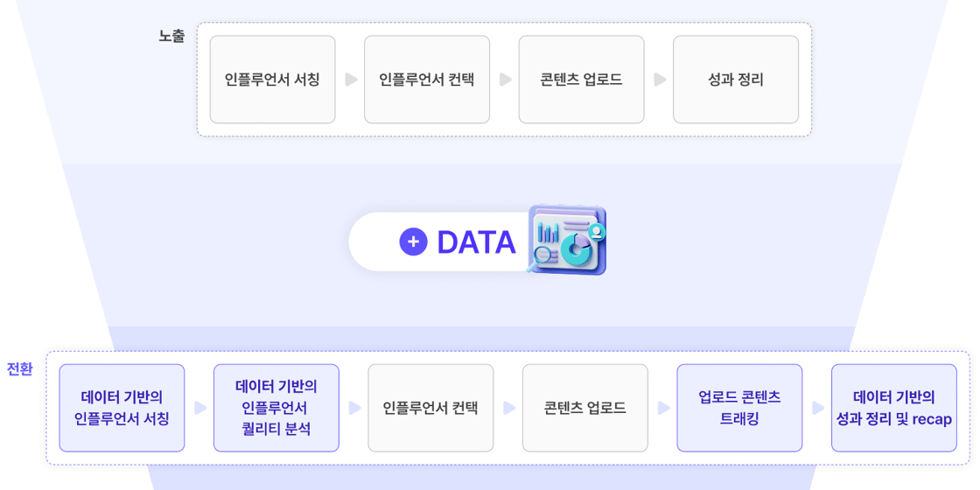Click the DATA text label
This screenshot has height=490, width=980.
476,242
